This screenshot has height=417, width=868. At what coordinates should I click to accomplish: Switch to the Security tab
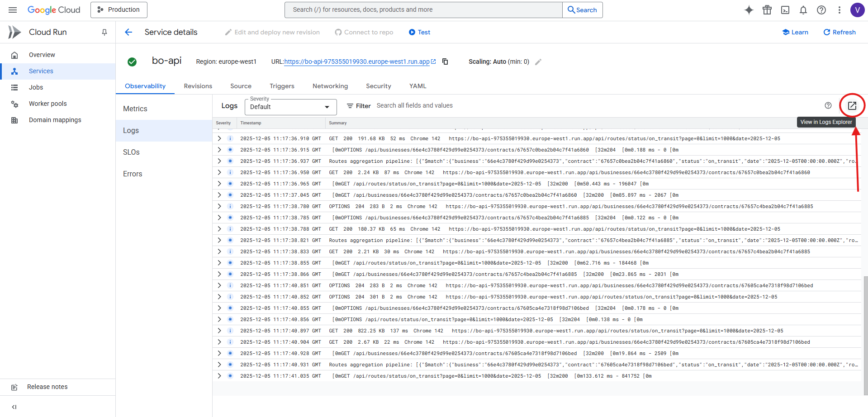pos(378,86)
